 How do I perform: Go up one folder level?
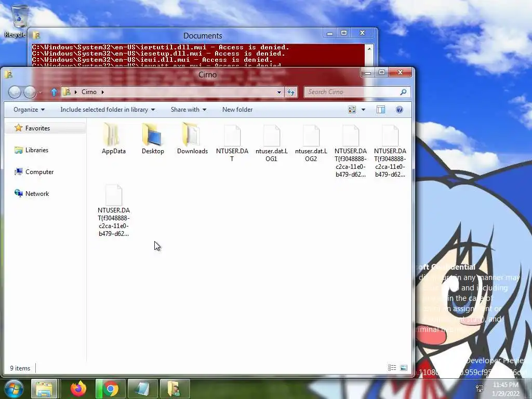(x=54, y=92)
